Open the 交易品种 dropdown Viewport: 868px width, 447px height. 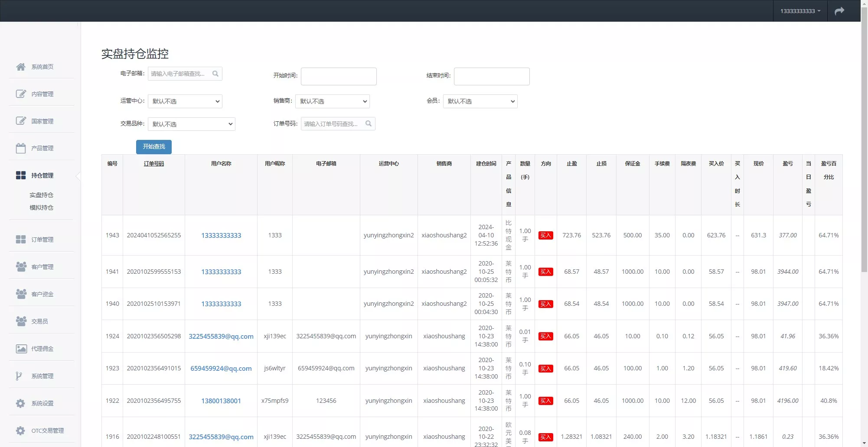(x=191, y=124)
